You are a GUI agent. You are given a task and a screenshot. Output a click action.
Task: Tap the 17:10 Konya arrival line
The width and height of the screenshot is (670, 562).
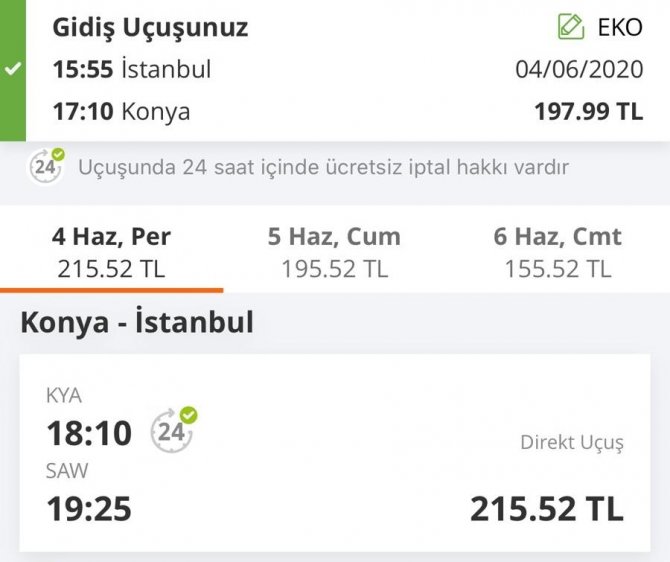point(121,111)
